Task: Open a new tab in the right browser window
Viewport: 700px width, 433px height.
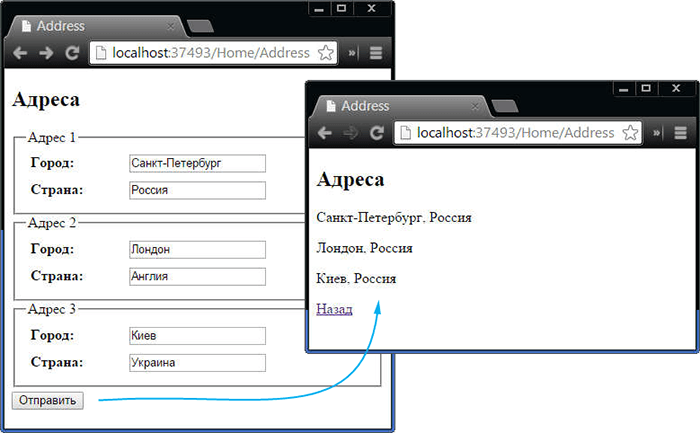Action: click(504, 106)
